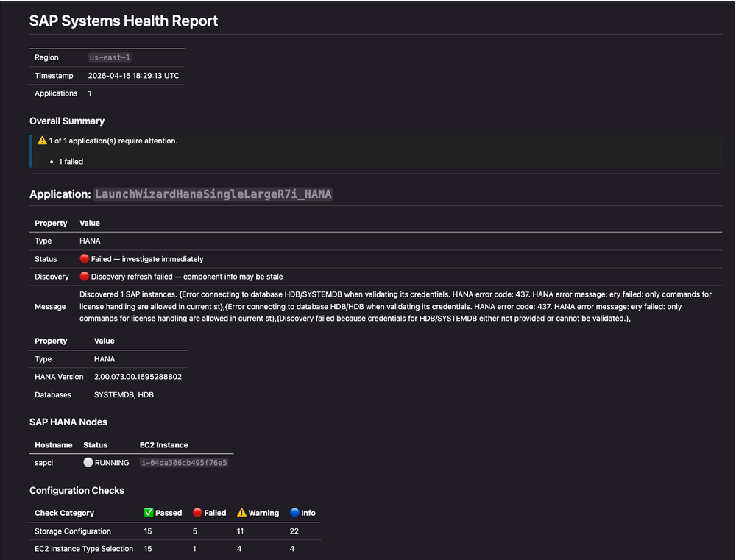Click red circle icon in Failed column header

(x=197, y=513)
